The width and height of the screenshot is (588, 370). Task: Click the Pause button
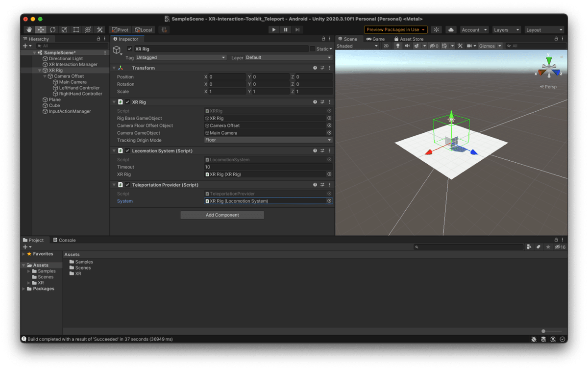point(286,30)
